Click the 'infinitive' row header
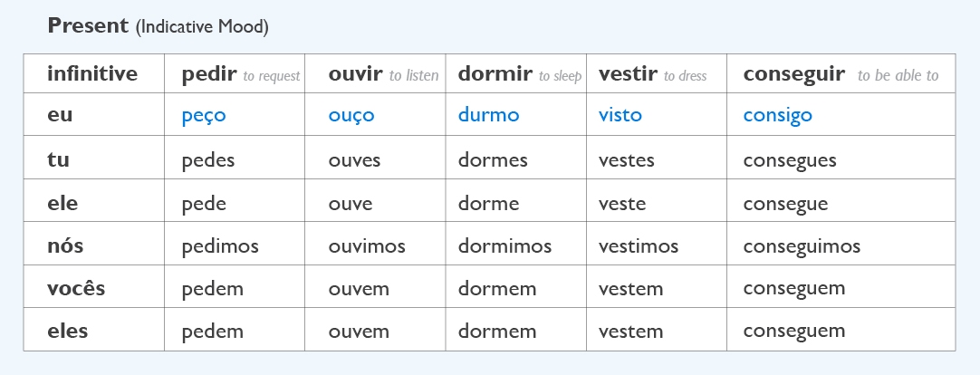This screenshot has height=375, width=980. point(92,74)
